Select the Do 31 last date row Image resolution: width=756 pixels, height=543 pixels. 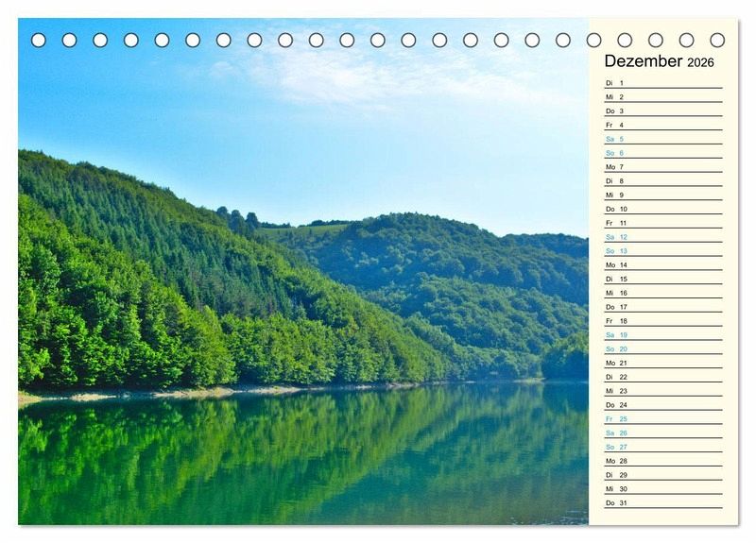(x=662, y=503)
